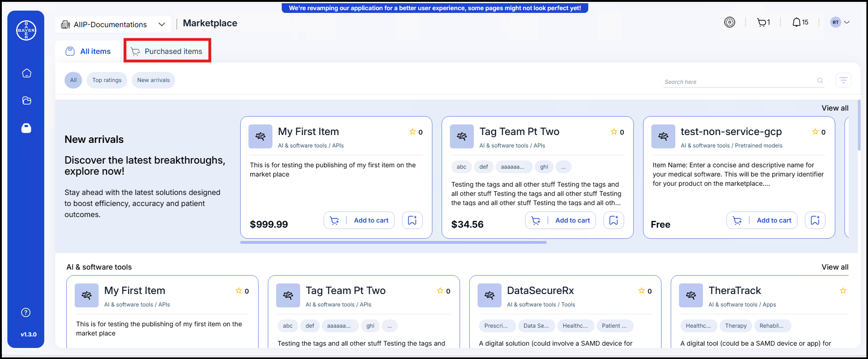
Task: Click star rating on TheraTrack
Action: point(843,291)
